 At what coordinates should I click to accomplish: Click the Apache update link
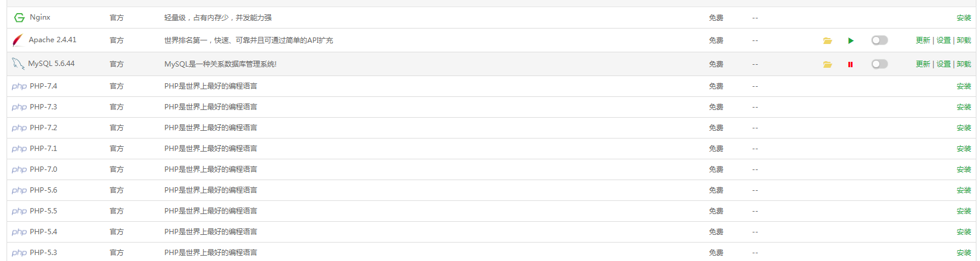point(923,40)
